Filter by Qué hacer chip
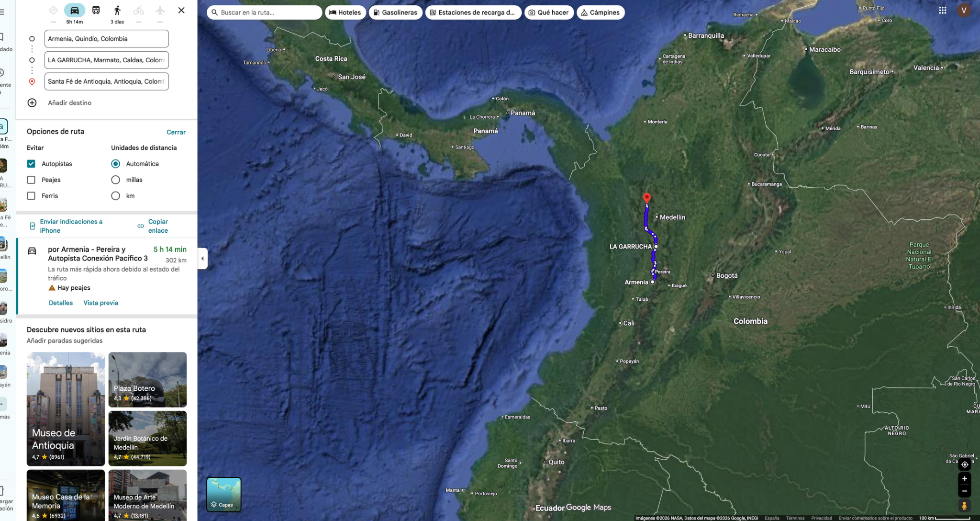Image resolution: width=980 pixels, height=521 pixels. (x=549, y=12)
